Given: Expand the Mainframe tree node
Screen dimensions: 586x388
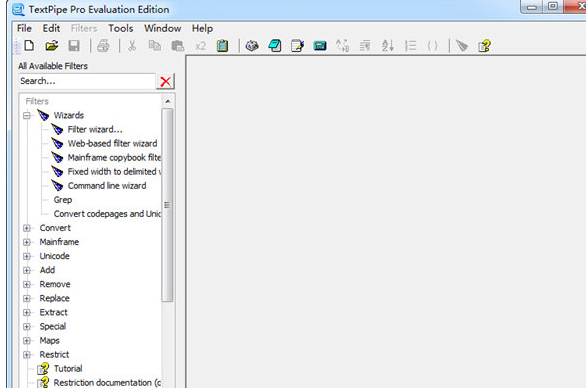Looking at the screenshot, I should pos(27,242).
